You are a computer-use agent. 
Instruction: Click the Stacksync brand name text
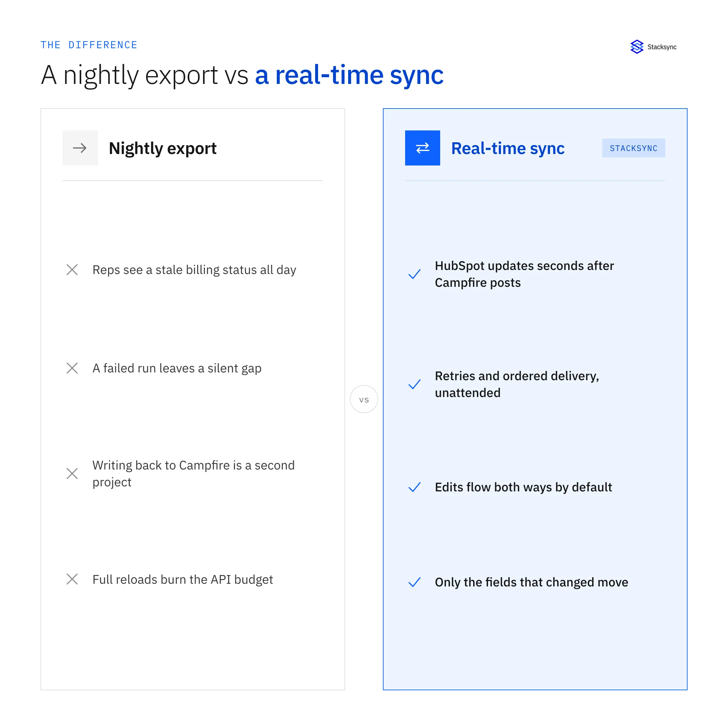pos(662,47)
